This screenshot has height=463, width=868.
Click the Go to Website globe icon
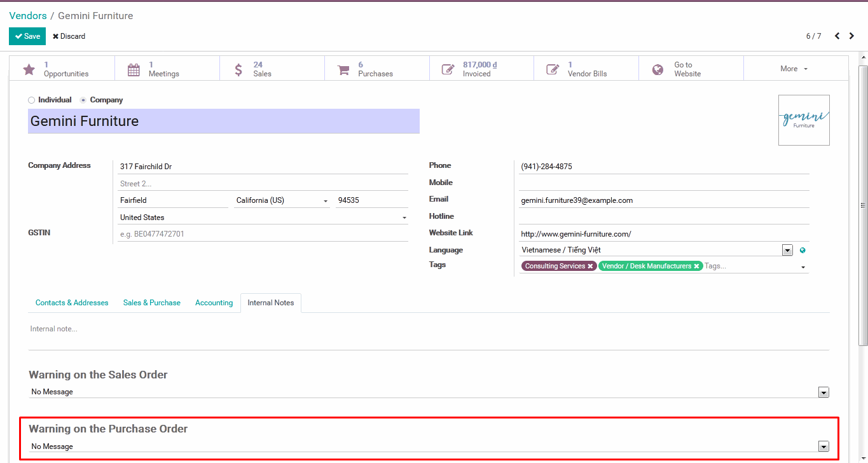click(x=658, y=69)
